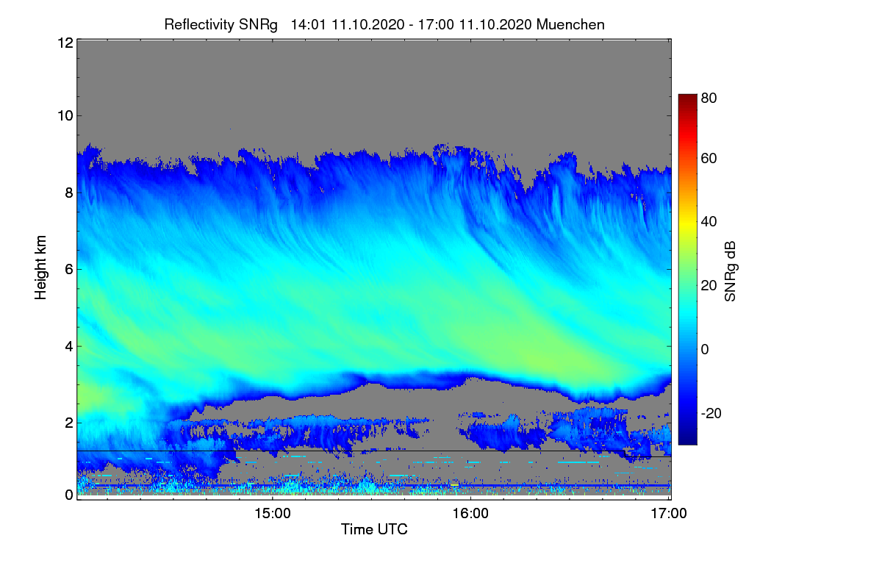This screenshot has height=588, width=882.
Task: Click the 16:00 time axis tick label
Action: (470, 514)
